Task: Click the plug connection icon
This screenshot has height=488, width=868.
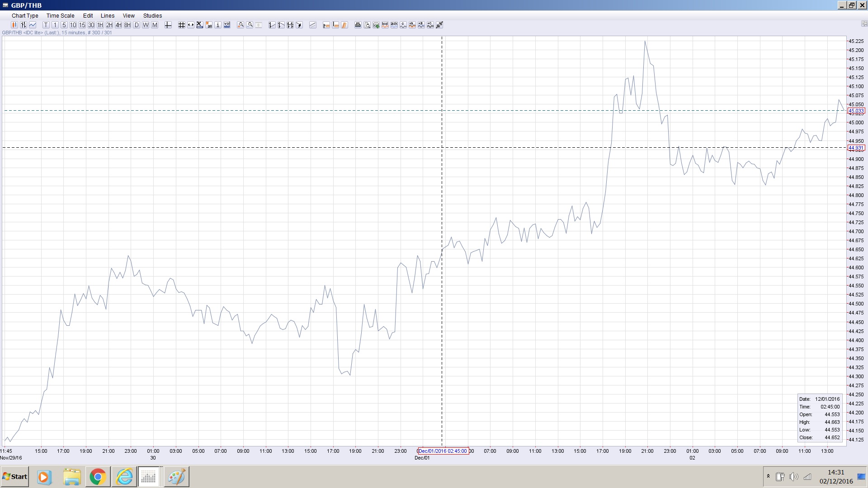Action: (x=439, y=25)
